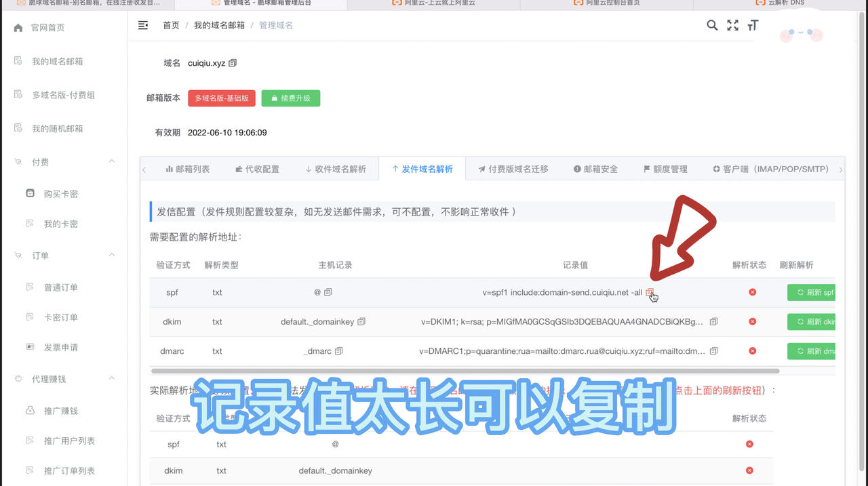Open the 付费版域名迁移 tab
Image resolution: width=868 pixels, height=486 pixels.
point(513,169)
